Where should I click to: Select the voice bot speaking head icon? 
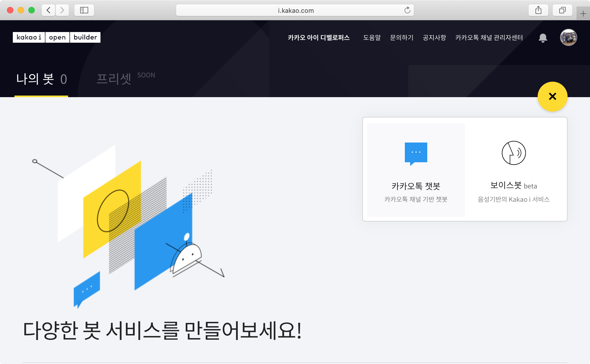[514, 153]
